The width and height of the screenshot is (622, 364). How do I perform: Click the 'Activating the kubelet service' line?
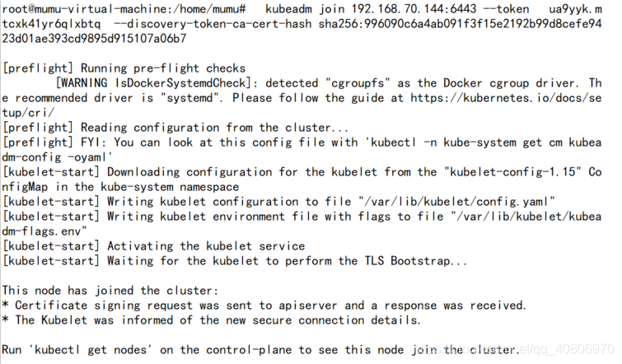[153, 246]
